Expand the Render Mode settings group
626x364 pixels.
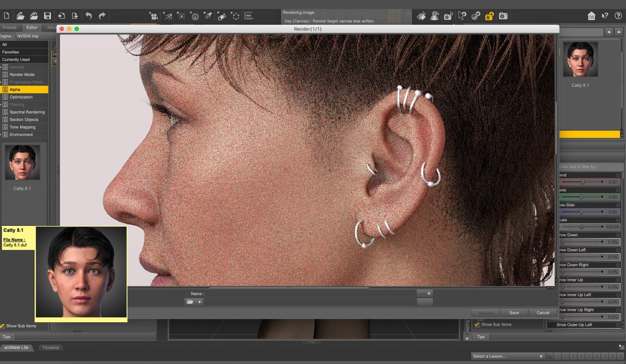pos(25,75)
